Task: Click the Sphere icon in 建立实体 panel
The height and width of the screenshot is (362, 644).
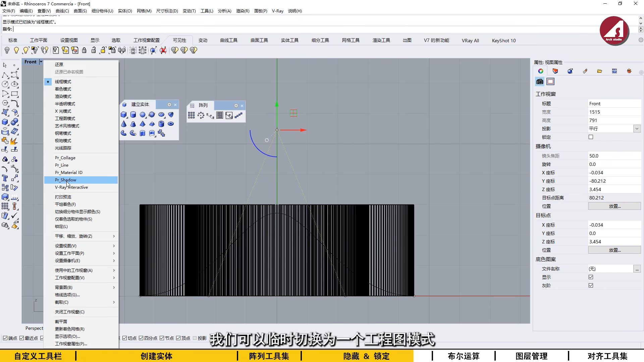Action: [x=143, y=115]
